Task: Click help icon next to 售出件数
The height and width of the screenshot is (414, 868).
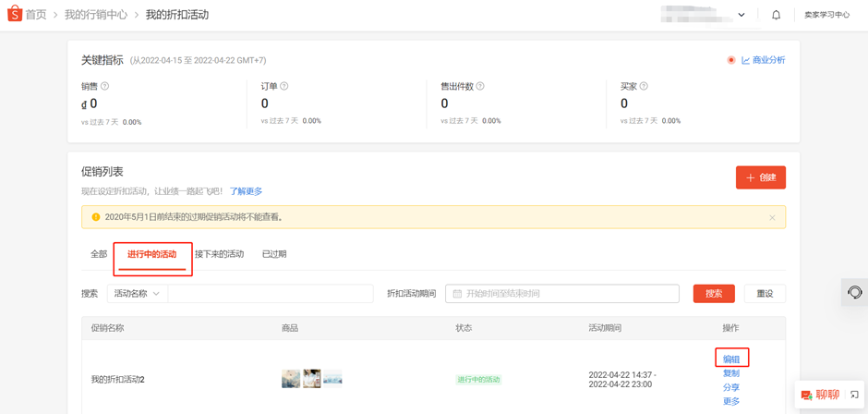Action: click(480, 87)
